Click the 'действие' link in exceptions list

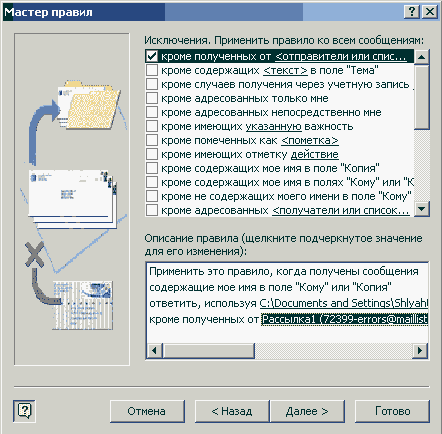(x=315, y=154)
